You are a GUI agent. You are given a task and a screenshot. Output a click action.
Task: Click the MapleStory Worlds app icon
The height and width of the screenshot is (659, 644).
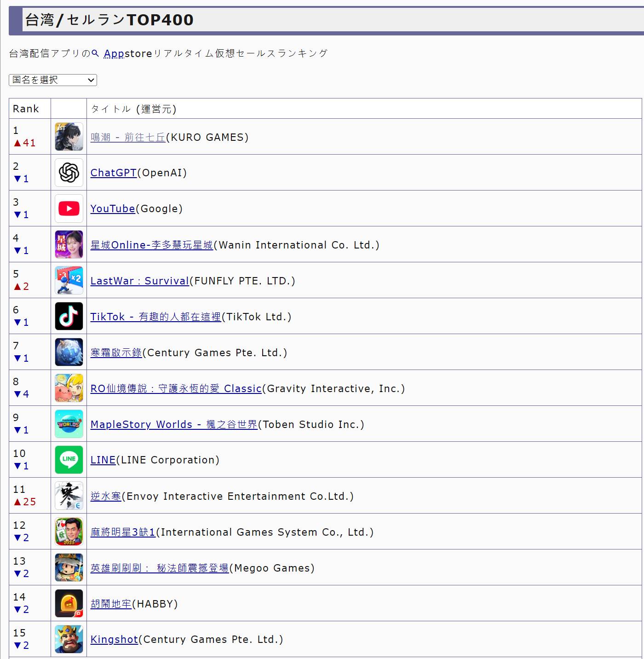[x=69, y=424]
